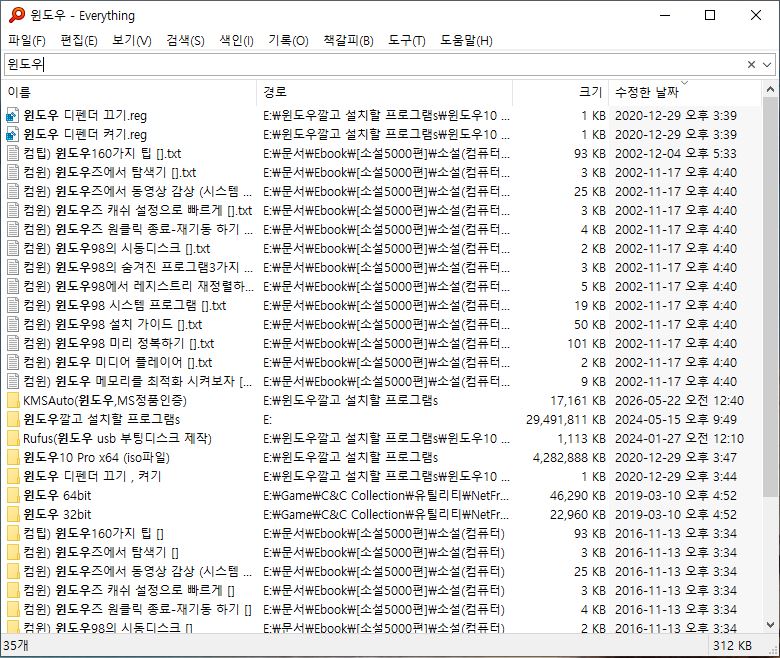The width and height of the screenshot is (780, 658).
Task: Sort by the 경로 column header
Action: point(385,92)
